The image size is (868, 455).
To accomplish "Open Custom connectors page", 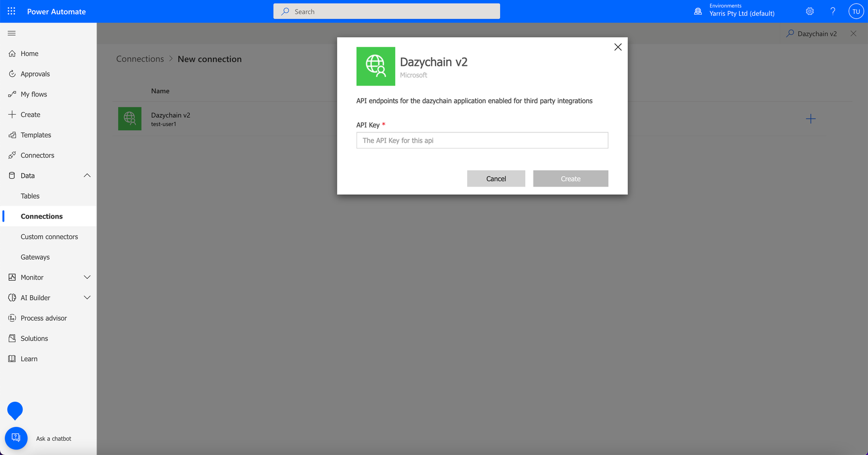I will (49, 237).
